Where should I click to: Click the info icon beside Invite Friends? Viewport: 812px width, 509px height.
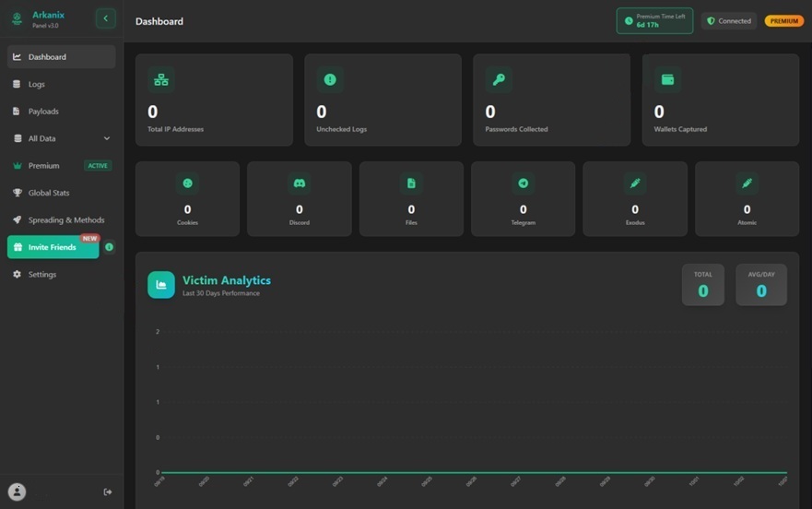click(x=109, y=247)
